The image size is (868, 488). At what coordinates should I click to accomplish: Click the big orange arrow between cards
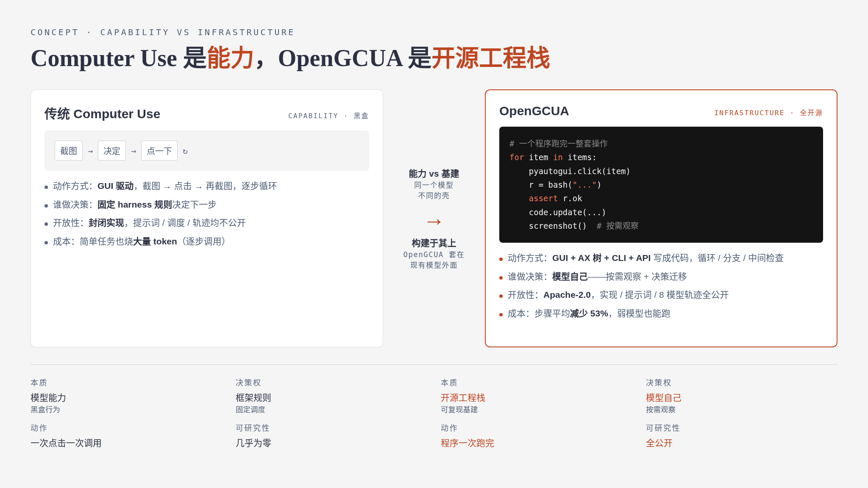434,222
